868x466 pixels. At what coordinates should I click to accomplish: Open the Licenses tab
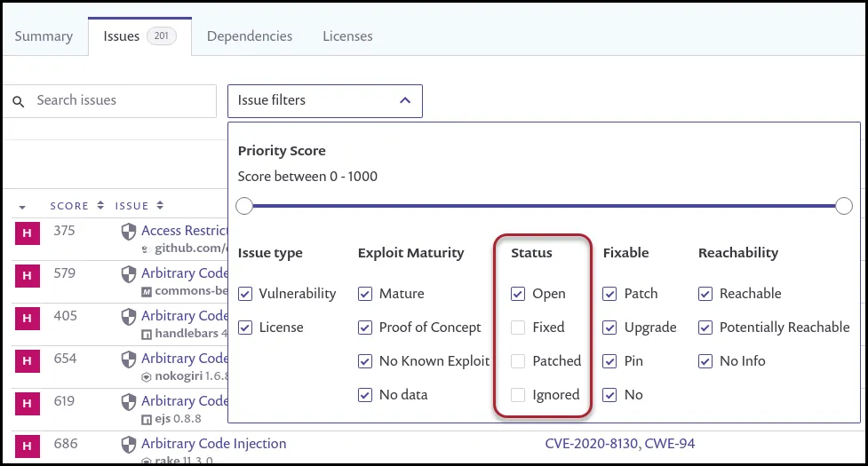tap(347, 36)
